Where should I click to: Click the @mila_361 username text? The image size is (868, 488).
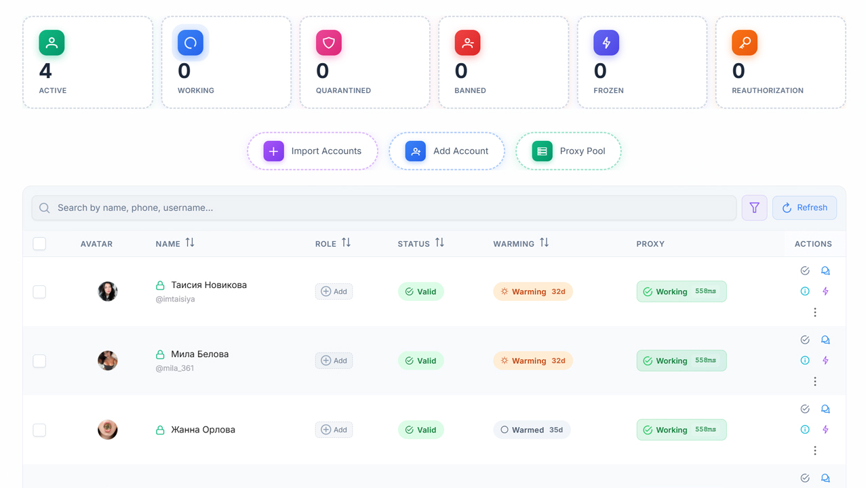175,369
